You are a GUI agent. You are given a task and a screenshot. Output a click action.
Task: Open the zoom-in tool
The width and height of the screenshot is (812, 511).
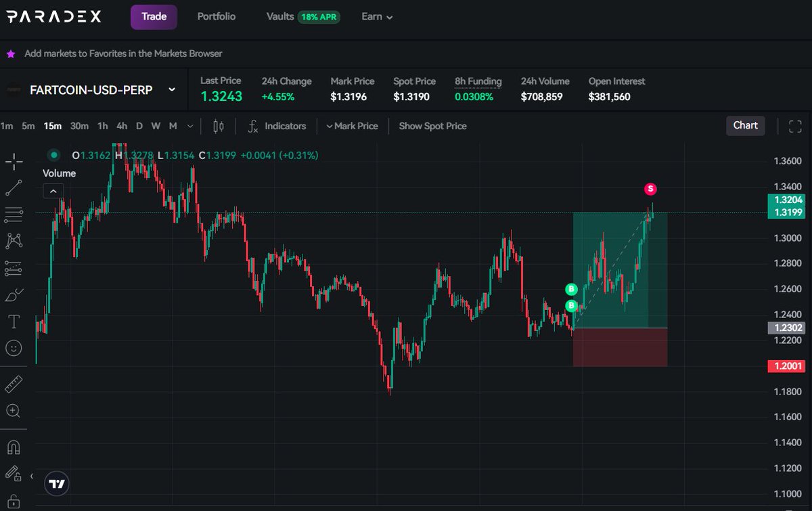(x=14, y=411)
